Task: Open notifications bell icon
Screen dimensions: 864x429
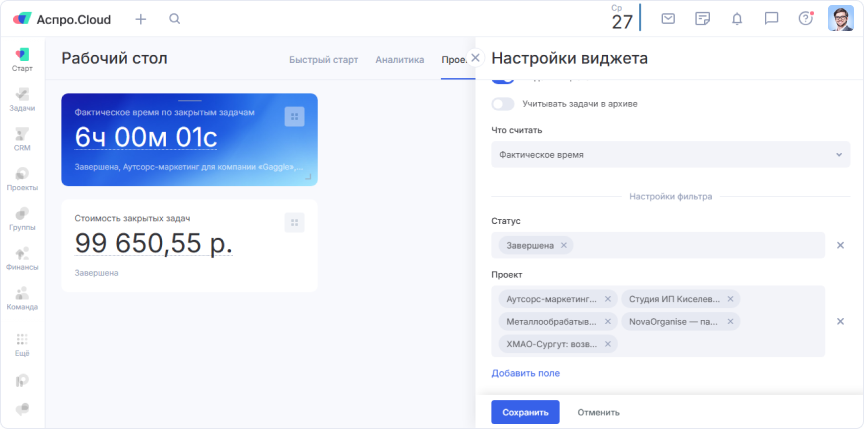Action: coord(737,19)
